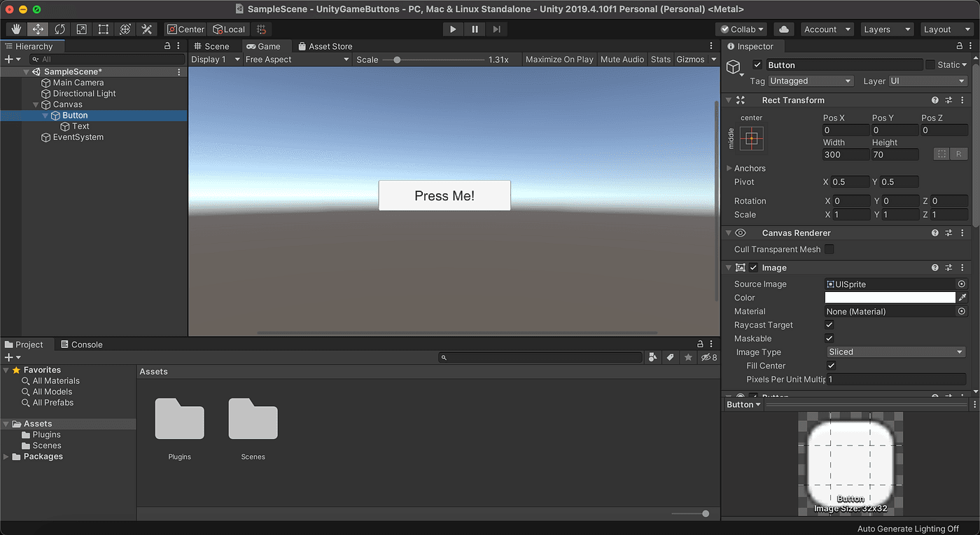Open the Tag dropdown showing Untagged
The image size is (980, 535).
click(x=810, y=81)
